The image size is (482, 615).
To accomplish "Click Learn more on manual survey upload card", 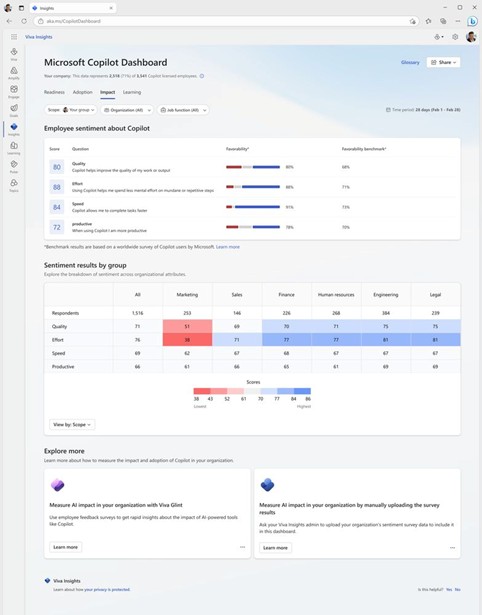I will 275,548.
